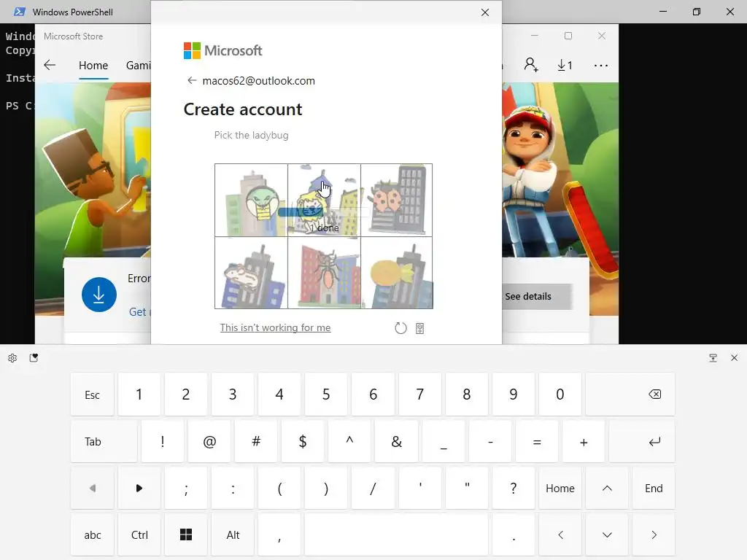Tap the $ symbol key
The width and height of the screenshot is (747, 560).
(303, 441)
